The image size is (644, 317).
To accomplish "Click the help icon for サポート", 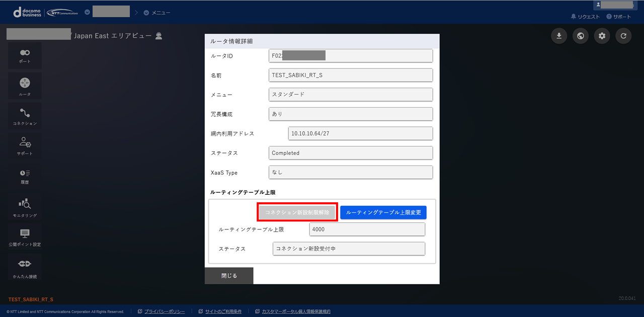I will pos(609,17).
